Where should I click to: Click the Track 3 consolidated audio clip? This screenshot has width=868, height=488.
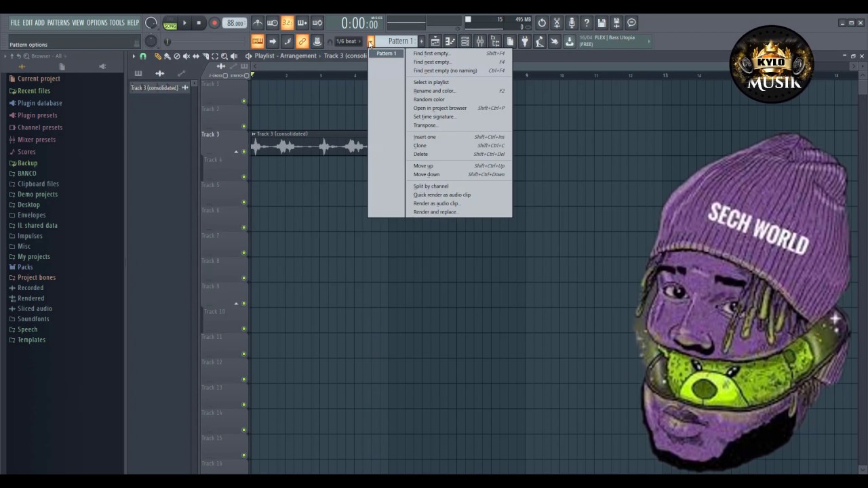pos(309,144)
